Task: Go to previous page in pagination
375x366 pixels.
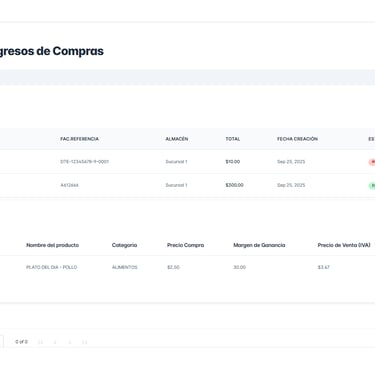Action: pyautogui.click(x=55, y=342)
